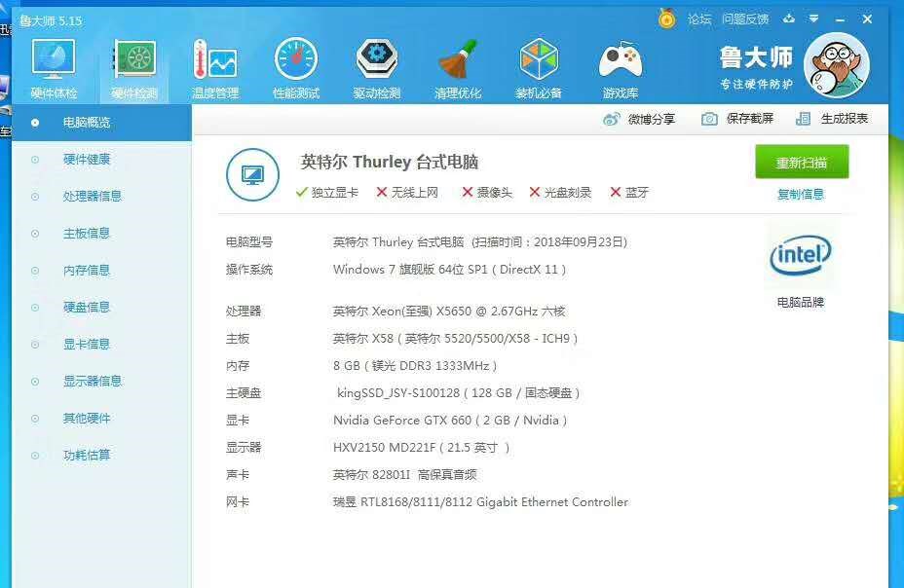
Task: Click GPU value GeForce GTX 660 text
Action: click(x=450, y=421)
